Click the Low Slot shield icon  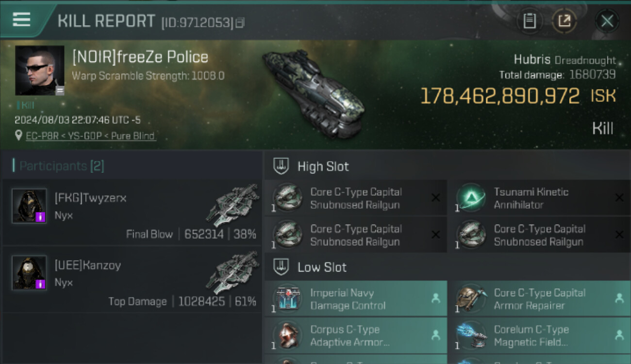(x=281, y=267)
